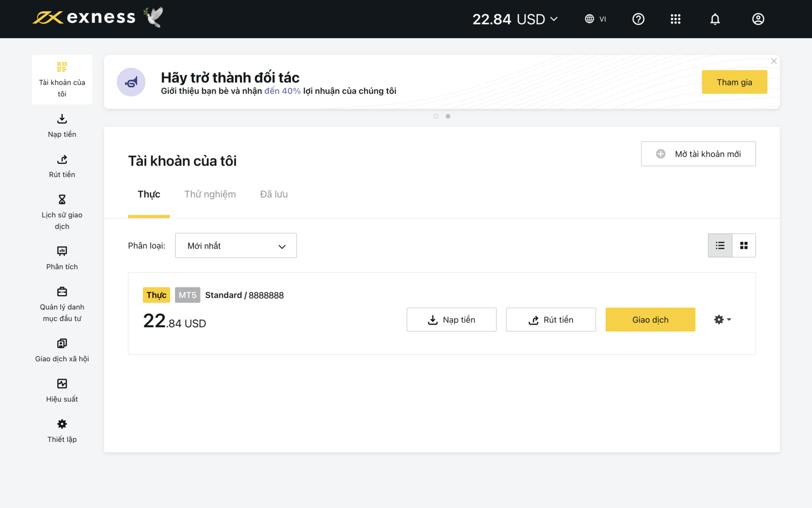Click the account Nạp tiền button
The width and height of the screenshot is (812, 508).
point(452,320)
